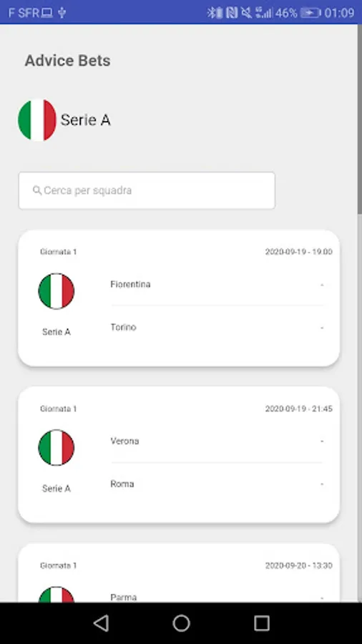
Task: Tap the Bluetooth status icon
Action: click(x=211, y=13)
